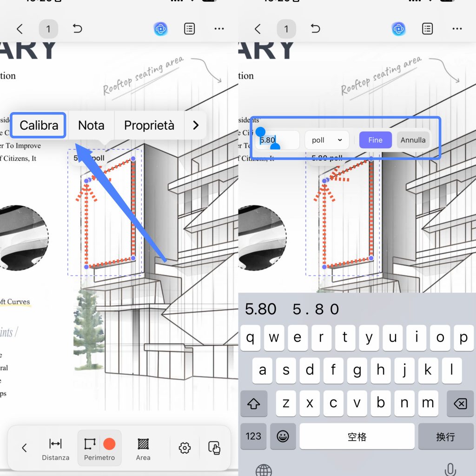Pick the 5.80 keyboard suggestion
The width and height of the screenshot is (476, 476).
click(x=261, y=309)
